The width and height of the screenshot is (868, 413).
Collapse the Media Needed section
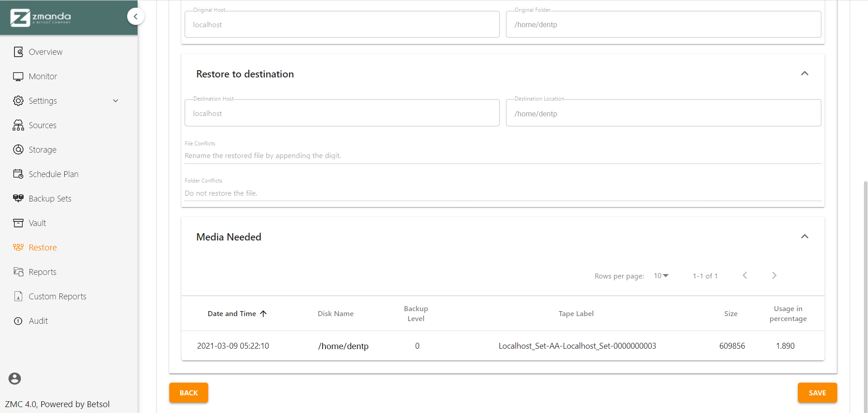(x=805, y=236)
